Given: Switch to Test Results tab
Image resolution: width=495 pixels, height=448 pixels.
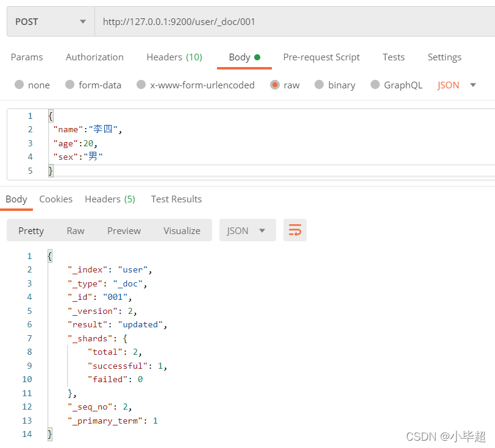Looking at the screenshot, I should (x=176, y=199).
